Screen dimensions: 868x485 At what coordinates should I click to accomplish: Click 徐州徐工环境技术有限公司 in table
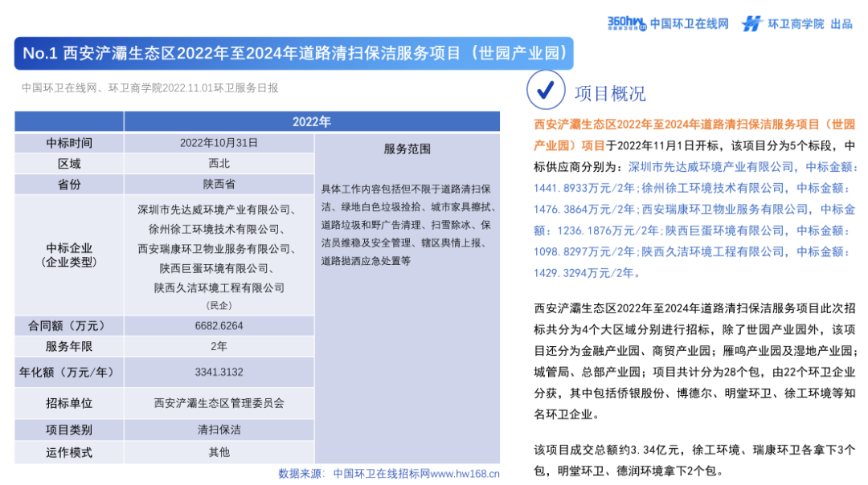pyautogui.click(x=216, y=229)
